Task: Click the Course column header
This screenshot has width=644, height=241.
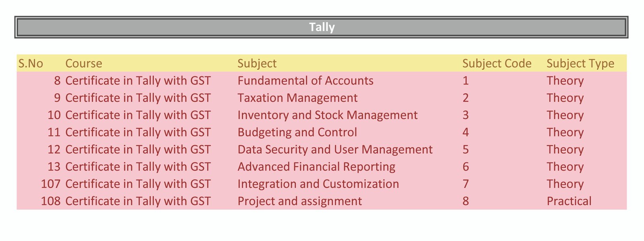Action: tap(84, 64)
